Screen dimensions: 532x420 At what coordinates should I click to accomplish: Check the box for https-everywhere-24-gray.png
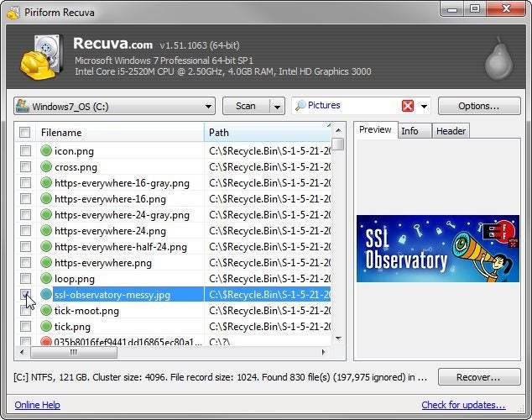(x=25, y=214)
